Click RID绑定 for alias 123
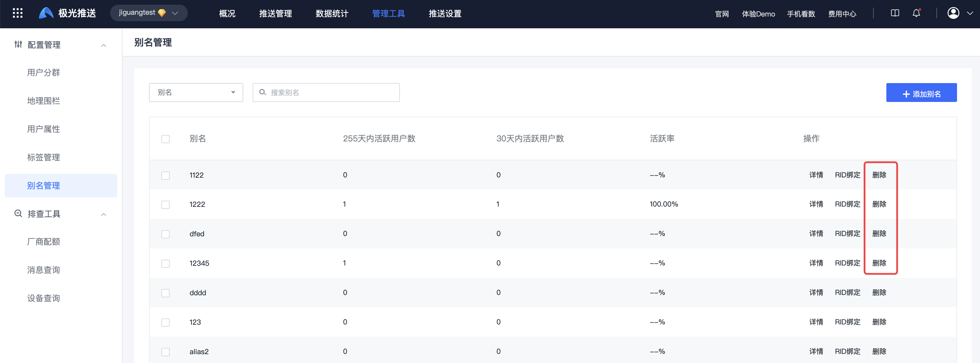 pyautogui.click(x=847, y=322)
